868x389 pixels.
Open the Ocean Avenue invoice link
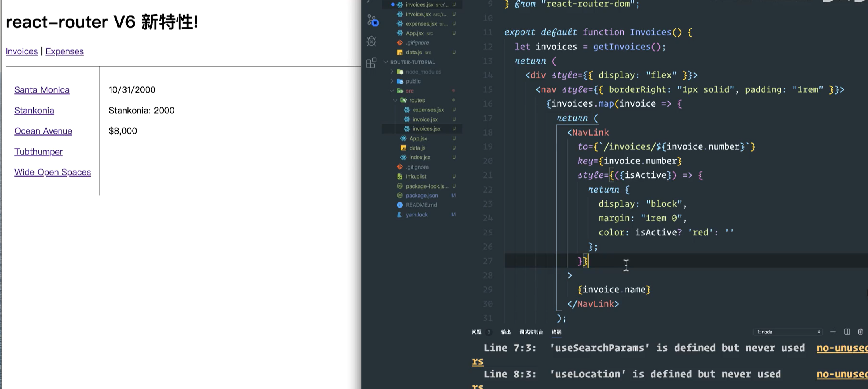(x=43, y=131)
